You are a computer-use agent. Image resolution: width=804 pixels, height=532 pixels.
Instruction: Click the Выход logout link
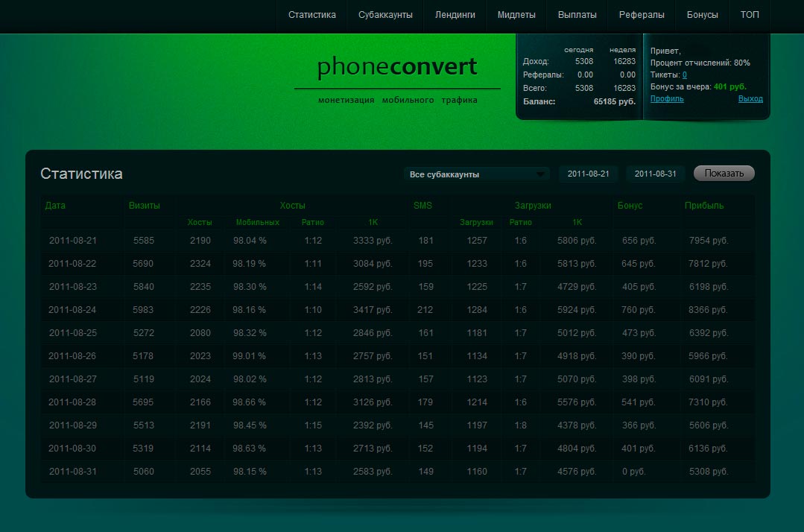point(750,98)
